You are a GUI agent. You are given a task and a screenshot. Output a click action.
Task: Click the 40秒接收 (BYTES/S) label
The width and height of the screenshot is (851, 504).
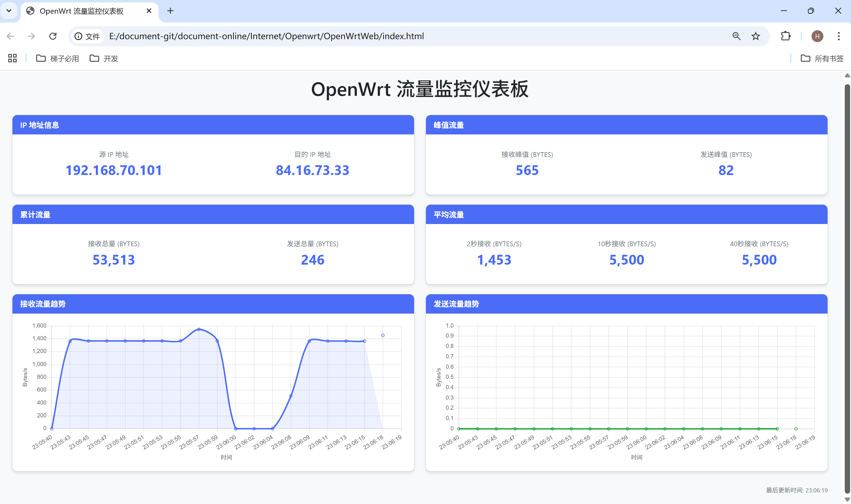pyautogui.click(x=759, y=244)
